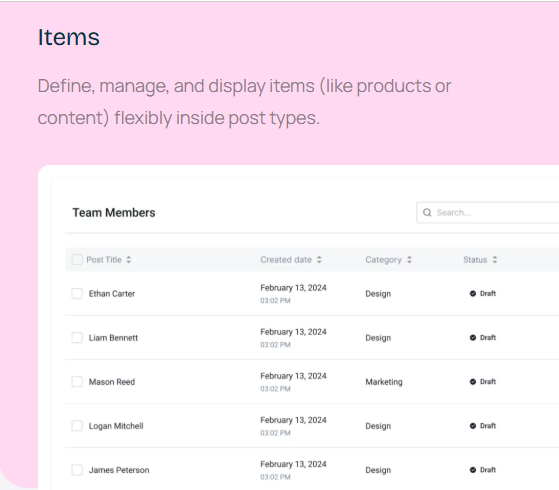Viewport: 559px width, 490px height.
Task: Open the Liam Bennett entry
Action: coord(113,338)
